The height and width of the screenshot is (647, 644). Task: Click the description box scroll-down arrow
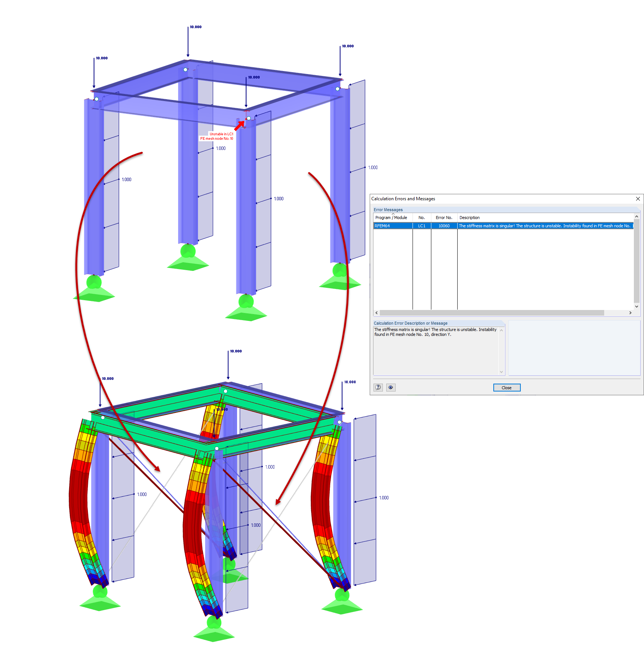(x=501, y=372)
